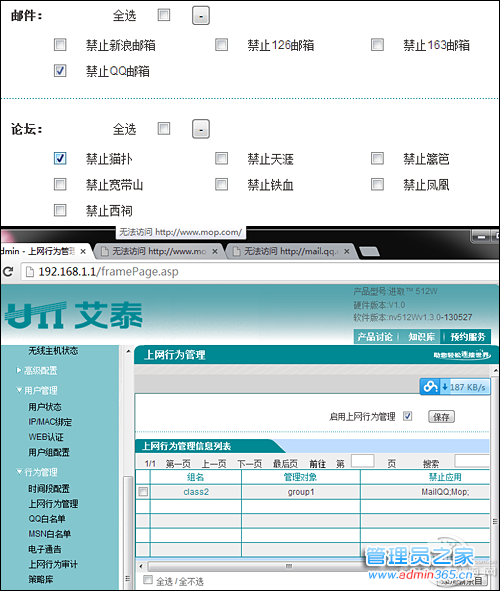Viewport: 500px width, 591px height.
Task: Click the cloud download speed icon
Action: click(430, 387)
